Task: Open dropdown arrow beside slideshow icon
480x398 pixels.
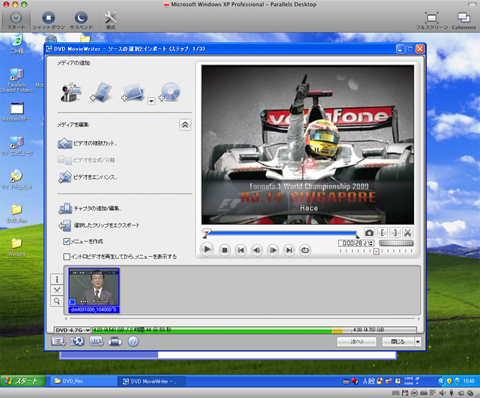Action: tap(151, 101)
